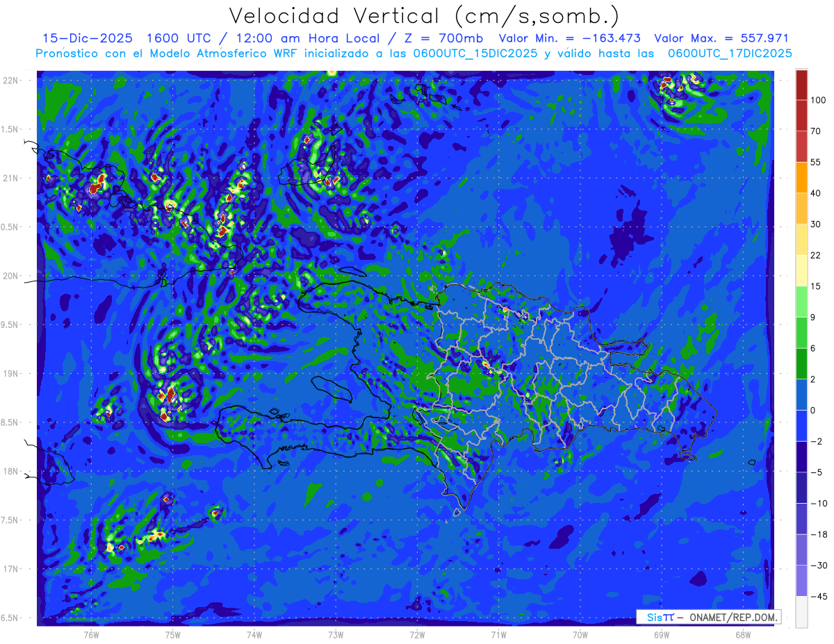The width and height of the screenshot is (834, 644).
Task: Click the "69W" longitude label
Action: coord(662,634)
